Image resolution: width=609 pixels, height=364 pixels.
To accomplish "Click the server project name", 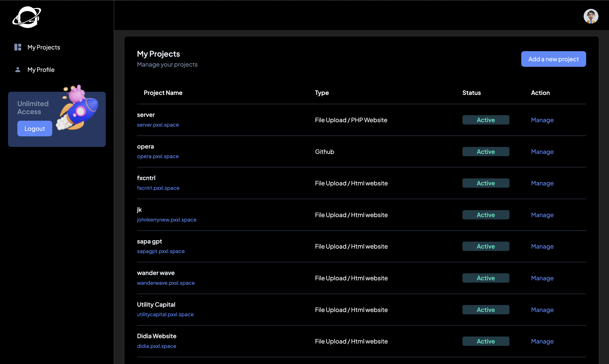I will 146,115.
